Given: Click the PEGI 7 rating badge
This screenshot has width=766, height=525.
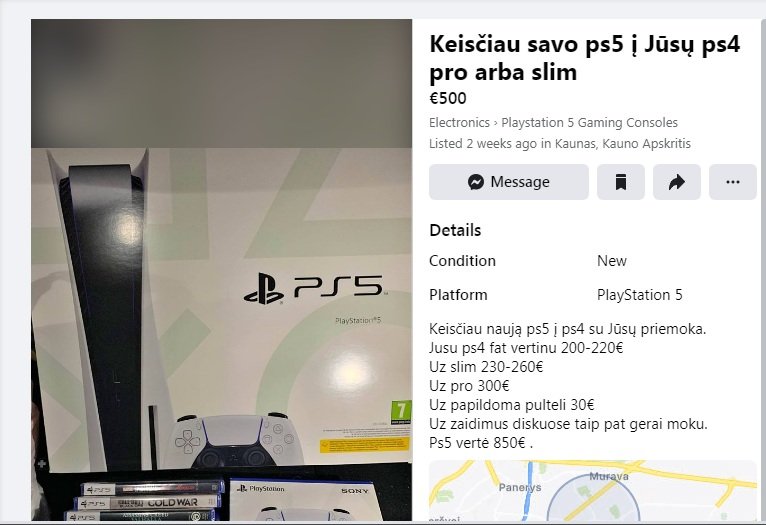Looking at the screenshot, I should tap(401, 413).
